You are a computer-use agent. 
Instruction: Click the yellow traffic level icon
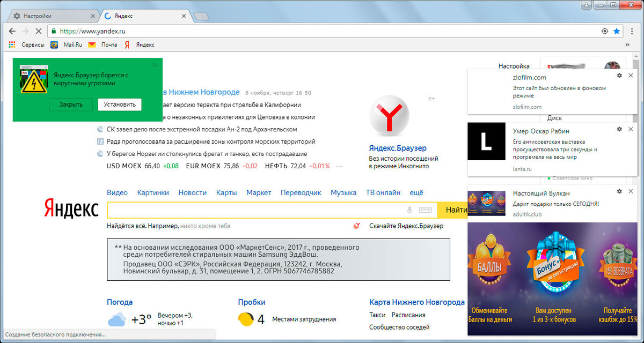[246, 319]
